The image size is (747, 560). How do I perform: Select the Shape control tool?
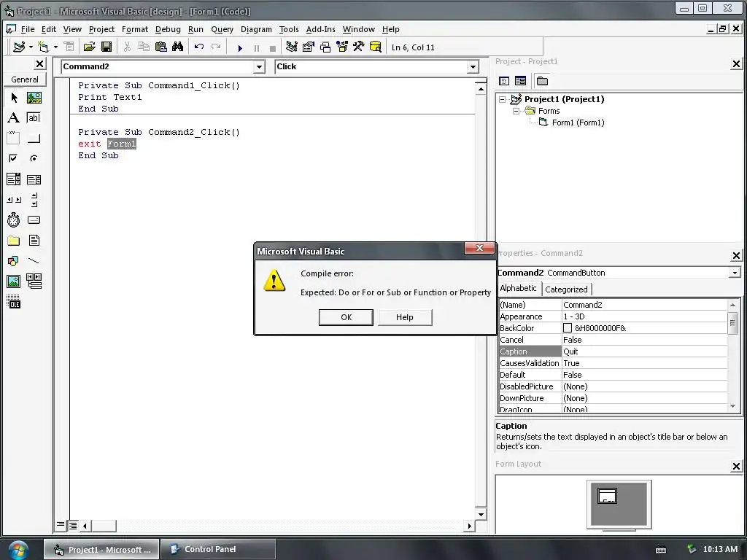[14, 261]
